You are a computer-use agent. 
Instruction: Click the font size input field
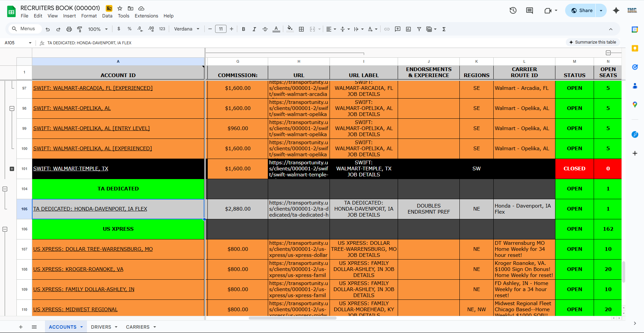coord(220,29)
